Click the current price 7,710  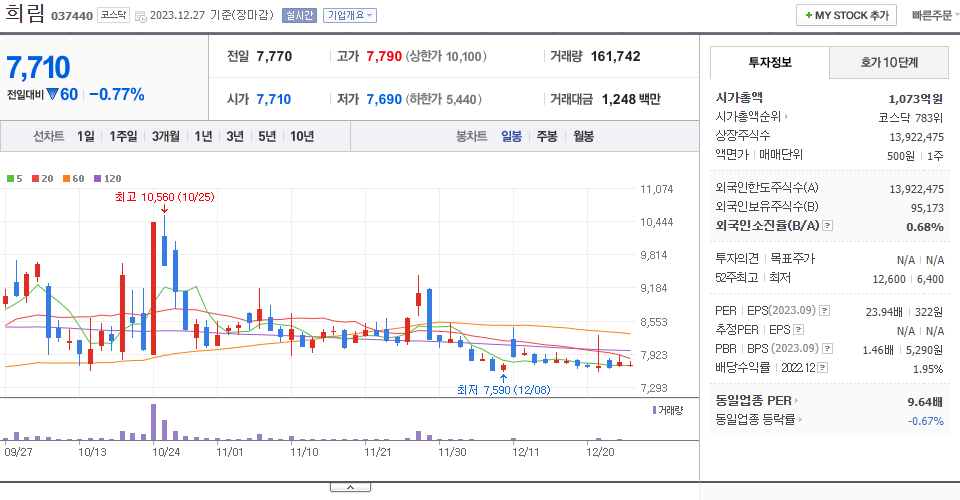39,67
